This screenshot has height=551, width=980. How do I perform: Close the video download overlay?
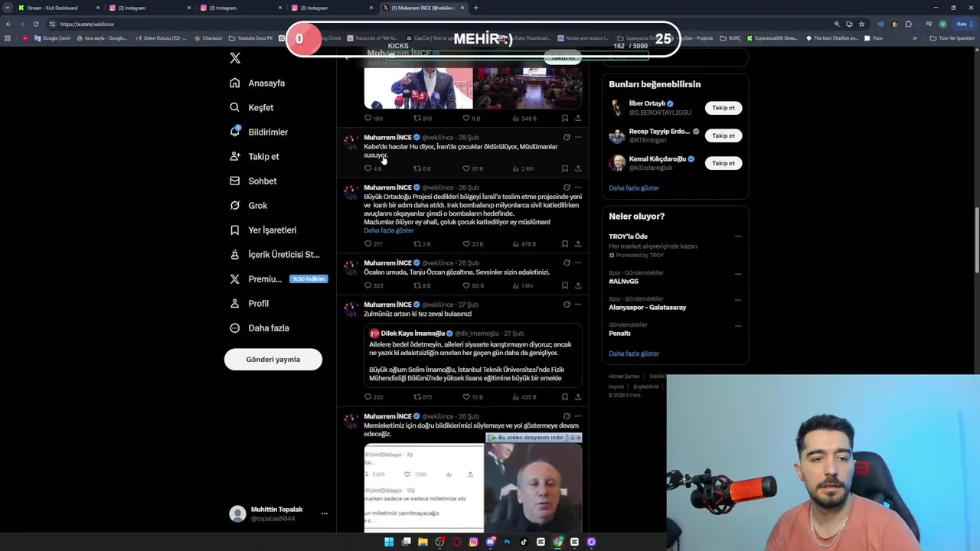578,437
